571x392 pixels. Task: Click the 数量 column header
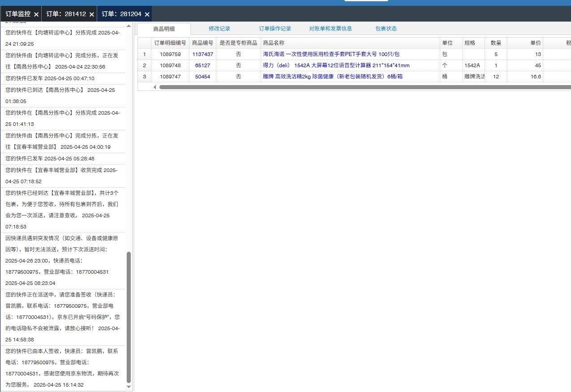tap(496, 43)
